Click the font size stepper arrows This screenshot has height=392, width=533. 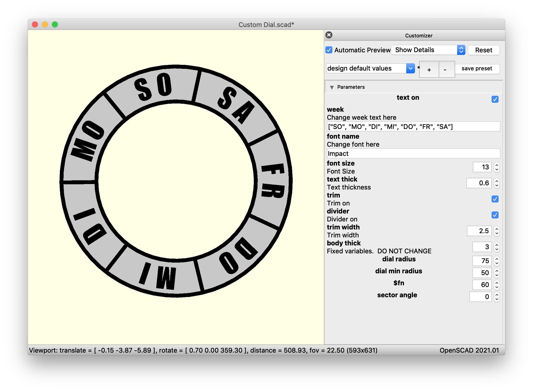tap(497, 167)
